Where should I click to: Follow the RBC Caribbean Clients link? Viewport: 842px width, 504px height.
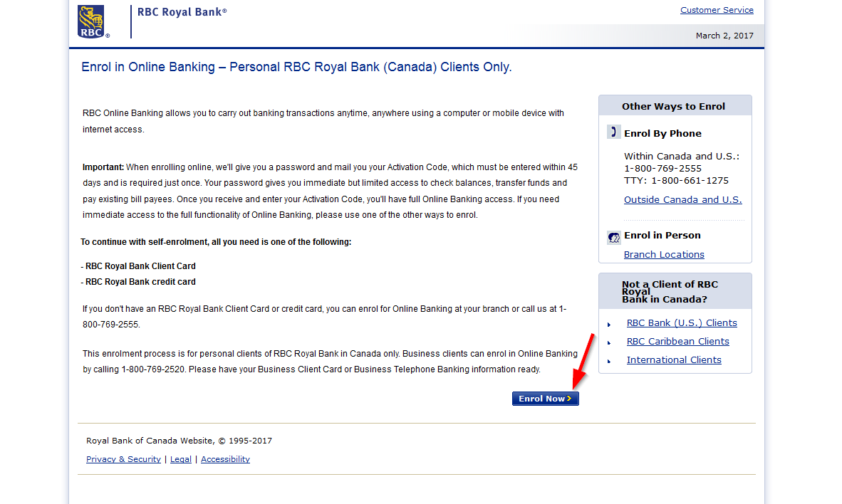point(677,342)
